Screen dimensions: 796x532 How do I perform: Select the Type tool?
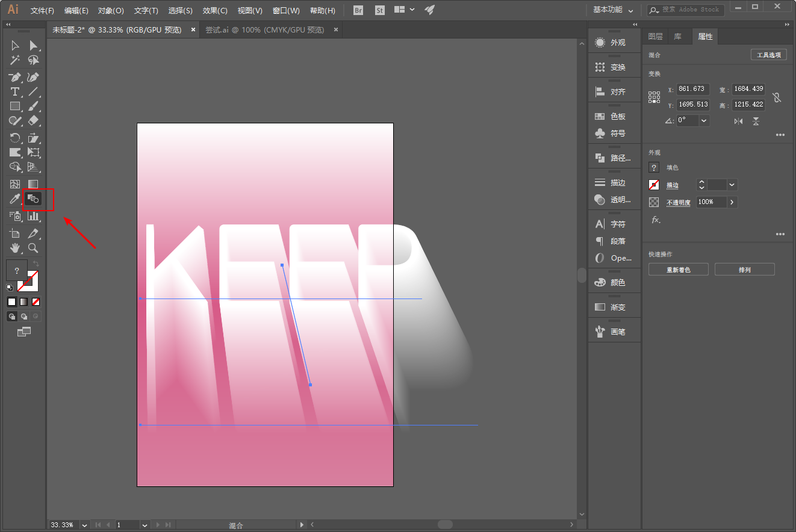click(x=15, y=91)
